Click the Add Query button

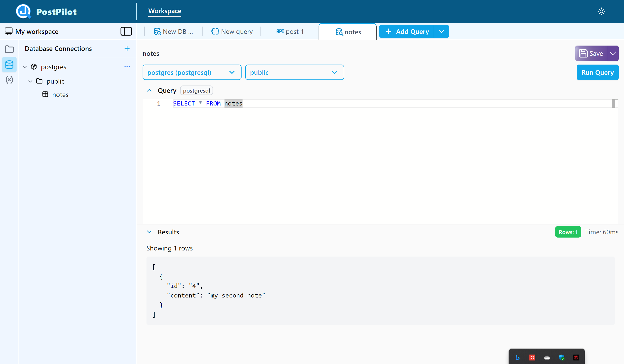407,32
